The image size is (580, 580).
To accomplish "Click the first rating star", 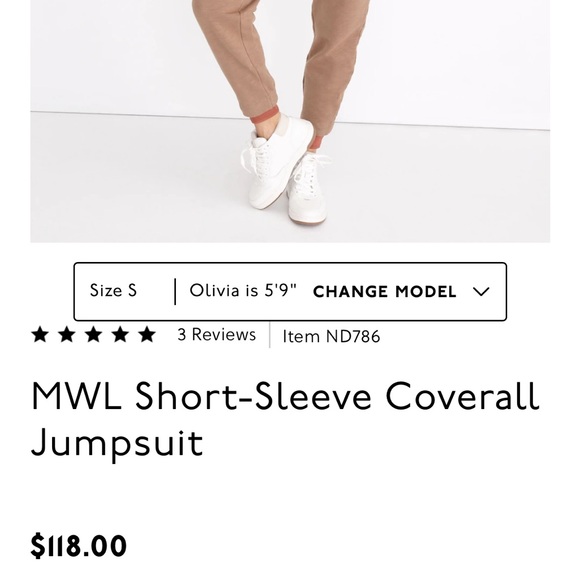I will coord(40,334).
